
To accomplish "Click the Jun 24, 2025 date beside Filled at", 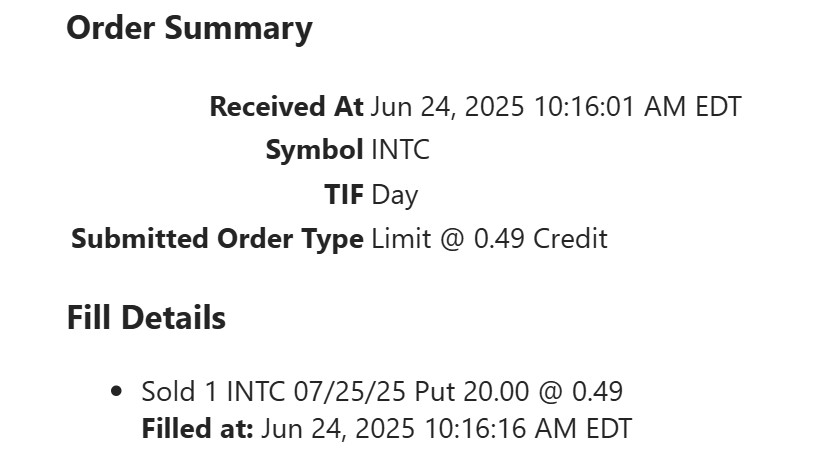I will tap(338, 429).
